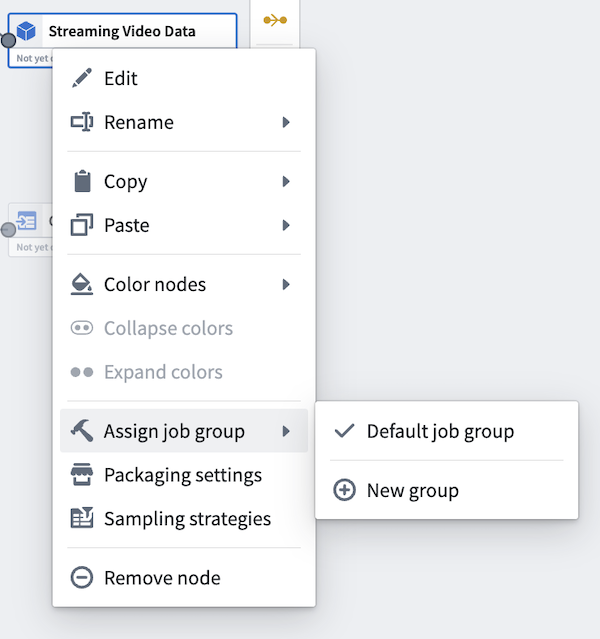Screen dimensions: 600x639
Task: Expand the Assign job group submenu arrow
Action: (x=286, y=431)
